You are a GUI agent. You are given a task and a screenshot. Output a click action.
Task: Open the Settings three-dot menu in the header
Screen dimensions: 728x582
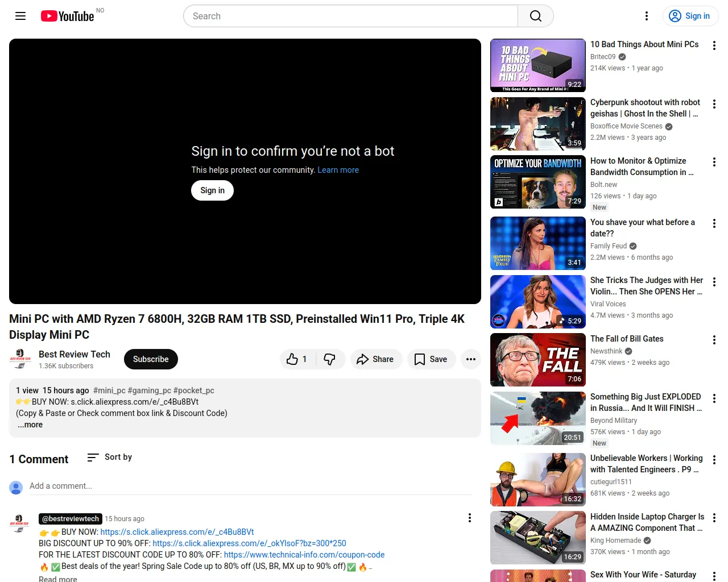(x=647, y=16)
